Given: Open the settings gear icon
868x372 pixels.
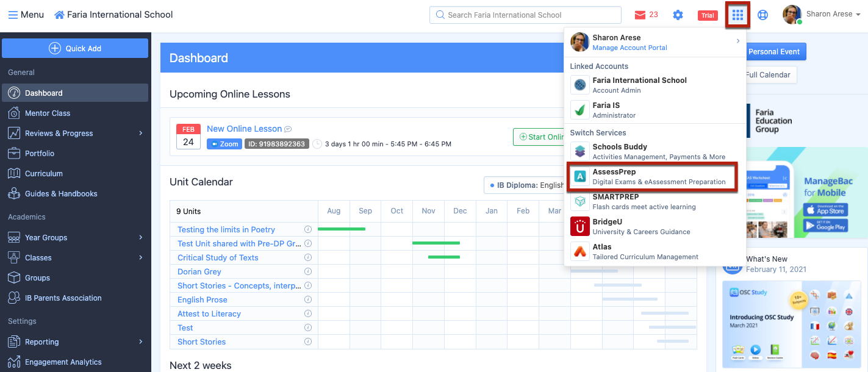Looking at the screenshot, I should [678, 15].
